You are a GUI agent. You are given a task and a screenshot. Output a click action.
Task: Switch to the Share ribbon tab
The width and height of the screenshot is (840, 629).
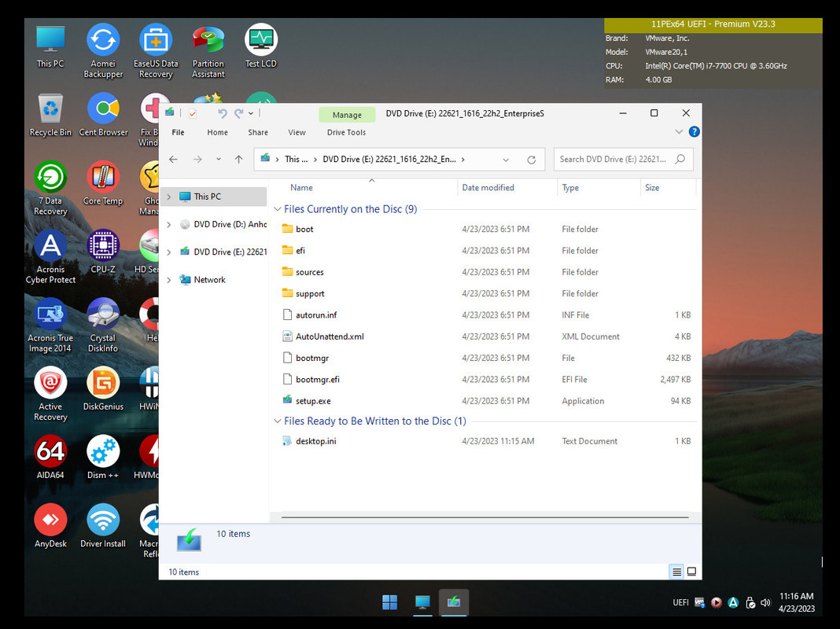click(258, 132)
